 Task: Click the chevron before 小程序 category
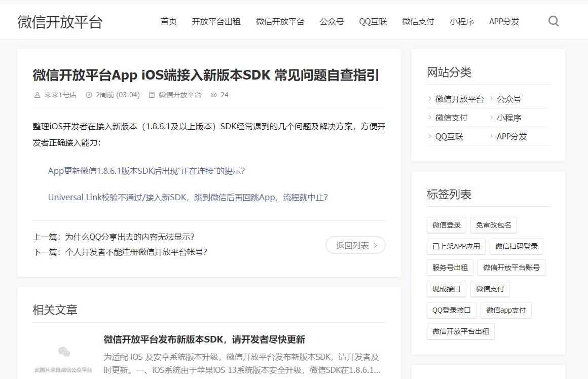[491, 118]
